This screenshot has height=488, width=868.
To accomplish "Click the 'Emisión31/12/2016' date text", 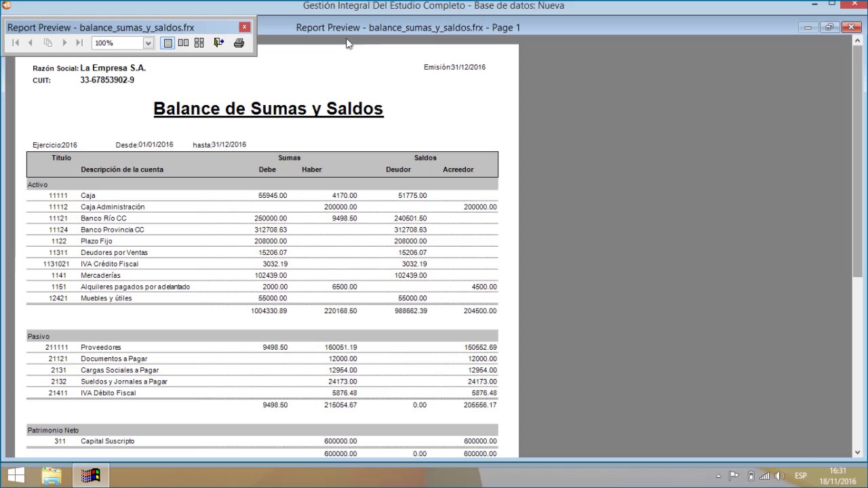I will click(x=454, y=67).
